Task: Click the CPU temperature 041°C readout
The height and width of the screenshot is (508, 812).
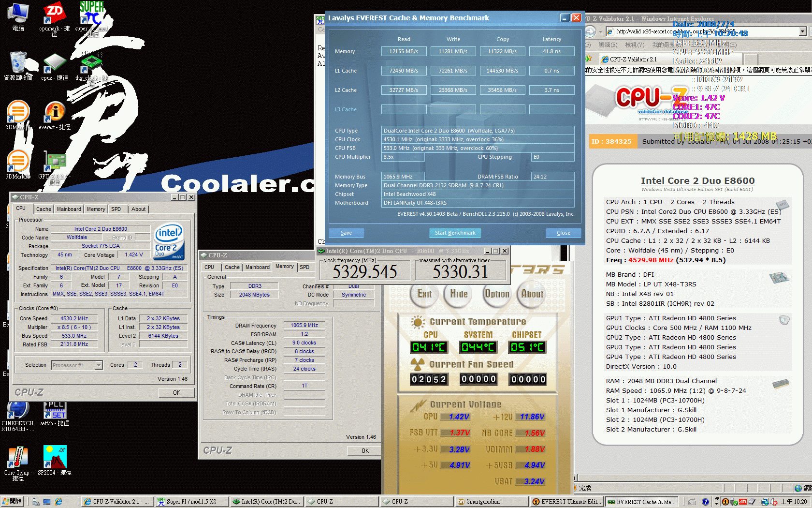Action: coord(428,347)
